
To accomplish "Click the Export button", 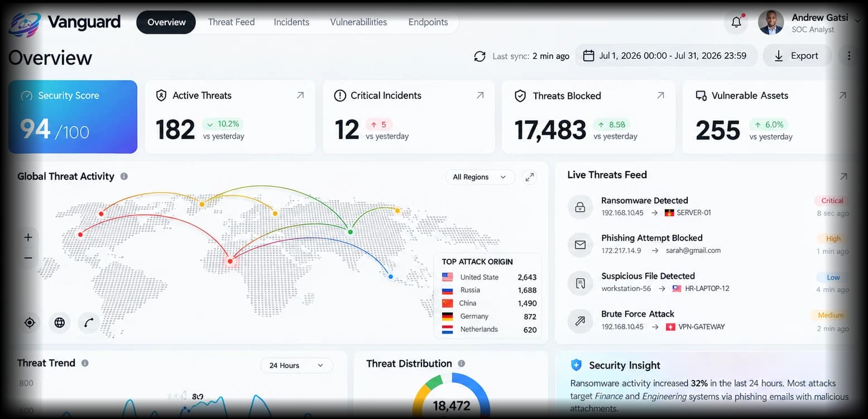I will 797,56.
